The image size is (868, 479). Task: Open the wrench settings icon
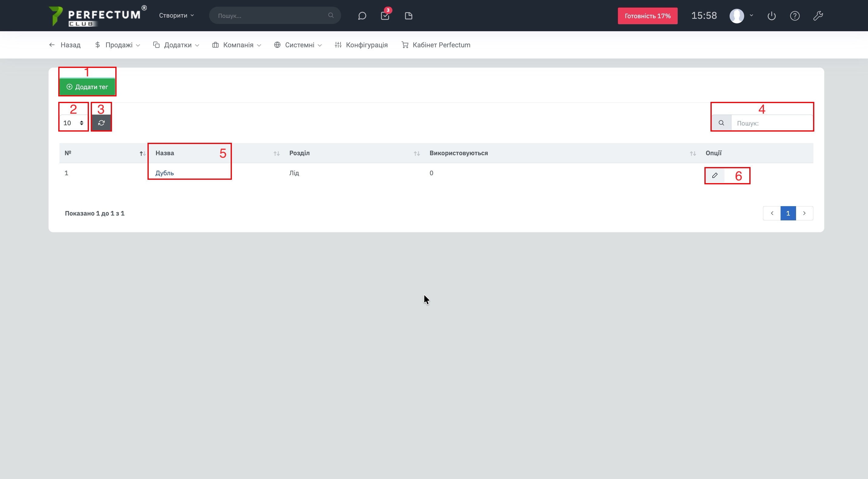tap(818, 16)
